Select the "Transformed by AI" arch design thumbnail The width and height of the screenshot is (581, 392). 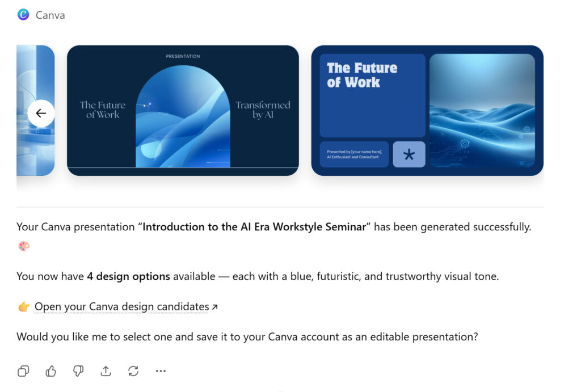pyautogui.click(x=183, y=111)
